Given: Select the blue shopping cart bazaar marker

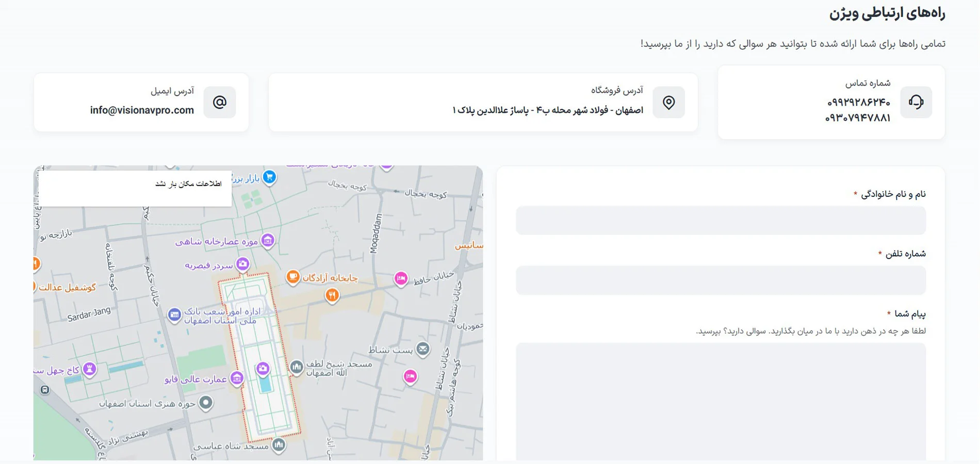Looking at the screenshot, I should (x=269, y=177).
